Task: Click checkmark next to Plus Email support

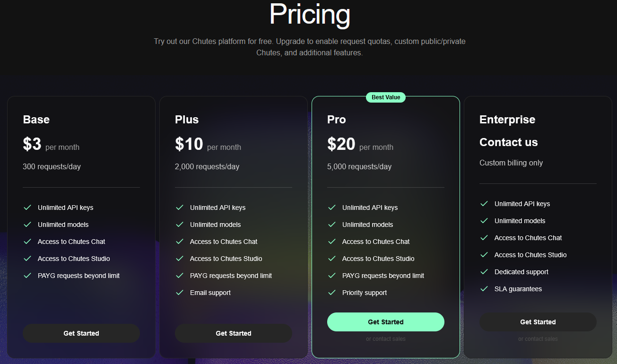Action: 180,293
